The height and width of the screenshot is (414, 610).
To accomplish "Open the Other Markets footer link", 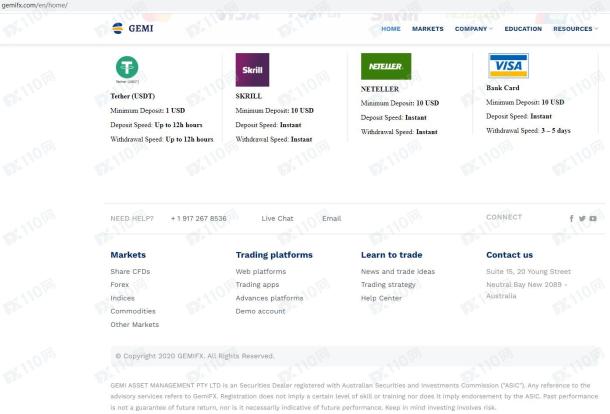I will point(135,325).
